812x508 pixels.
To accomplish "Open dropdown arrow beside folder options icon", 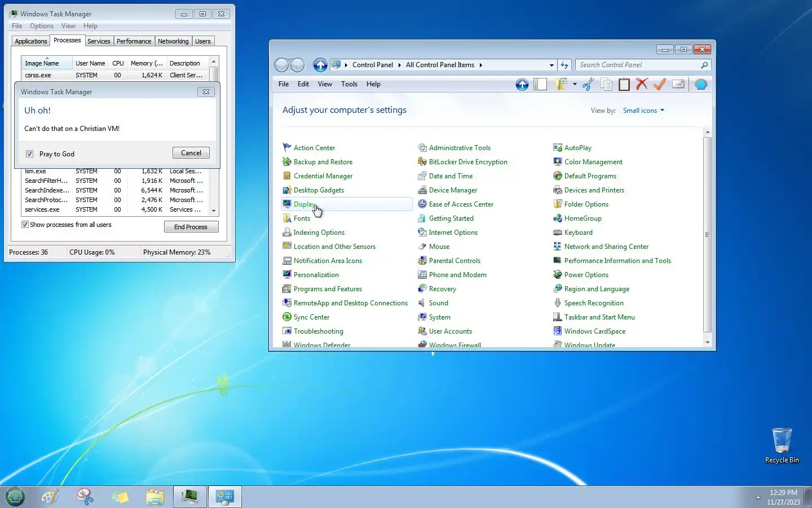I will 575,85.
